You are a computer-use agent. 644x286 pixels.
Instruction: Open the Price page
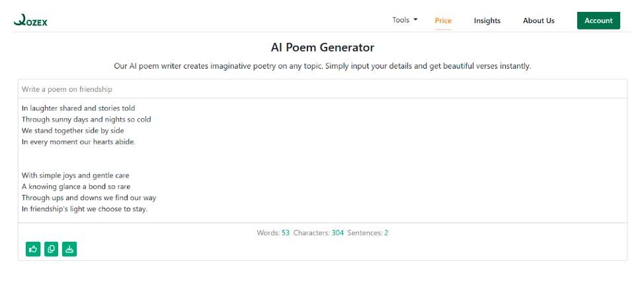pos(443,20)
